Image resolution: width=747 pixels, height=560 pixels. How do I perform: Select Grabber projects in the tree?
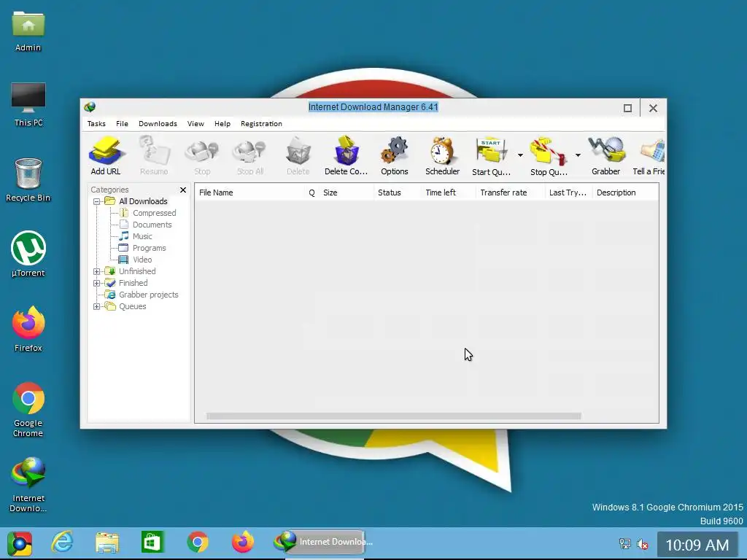click(x=148, y=295)
